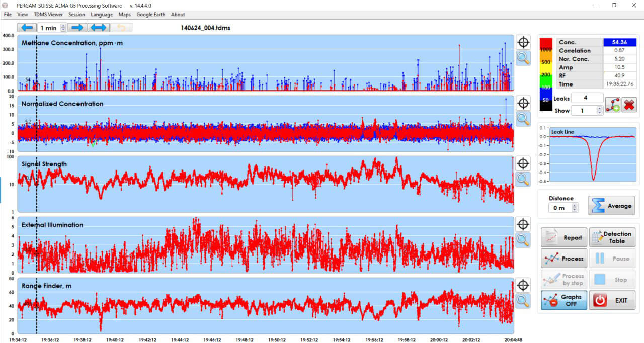Open the magnifier zoom for External Illumination graph

click(x=522, y=240)
